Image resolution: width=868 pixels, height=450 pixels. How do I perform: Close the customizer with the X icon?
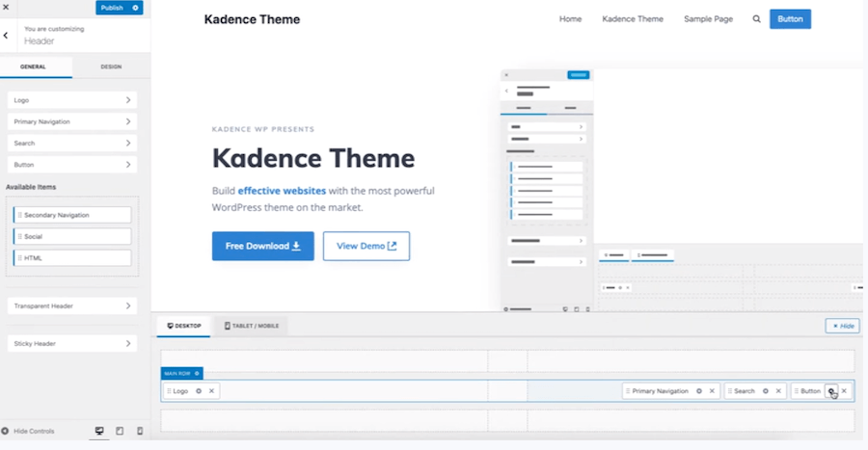point(6,7)
